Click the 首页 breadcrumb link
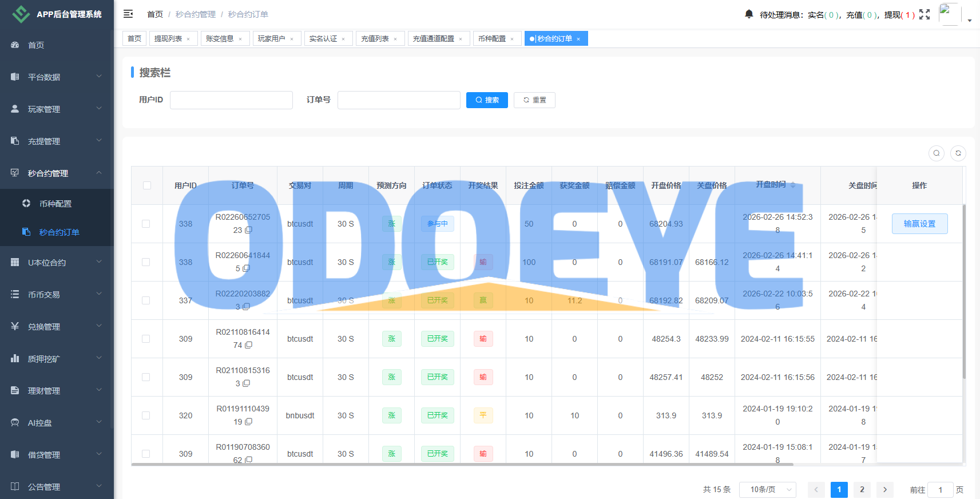The height and width of the screenshot is (499, 980). (x=155, y=14)
